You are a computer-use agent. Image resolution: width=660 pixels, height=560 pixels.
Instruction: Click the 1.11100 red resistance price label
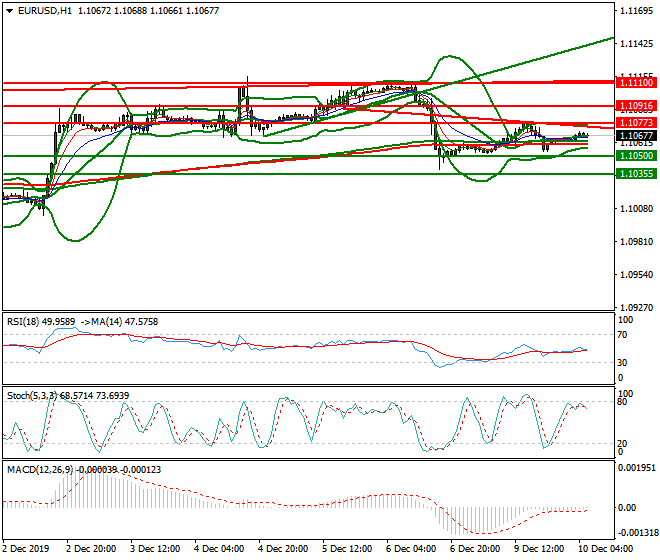(636, 83)
